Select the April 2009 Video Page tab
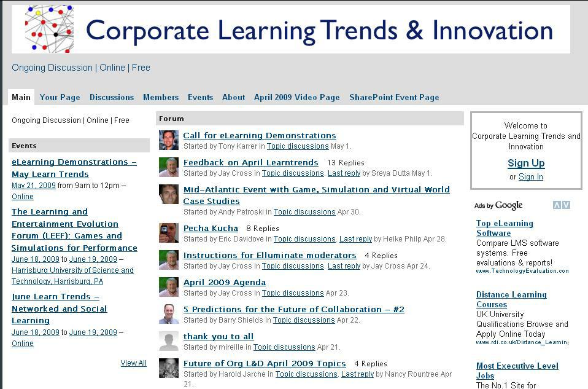 coord(298,97)
